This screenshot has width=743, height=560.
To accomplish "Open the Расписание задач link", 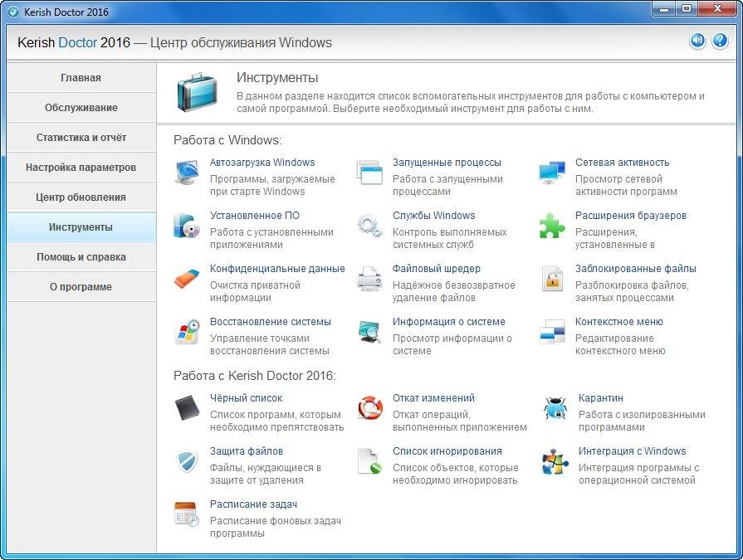I will (x=253, y=504).
